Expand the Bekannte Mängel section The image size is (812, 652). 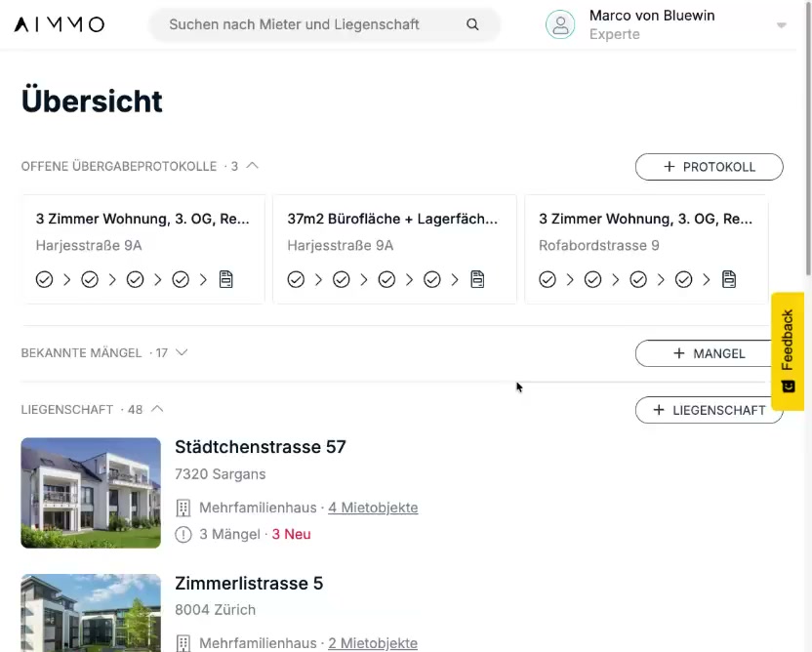coord(182,352)
